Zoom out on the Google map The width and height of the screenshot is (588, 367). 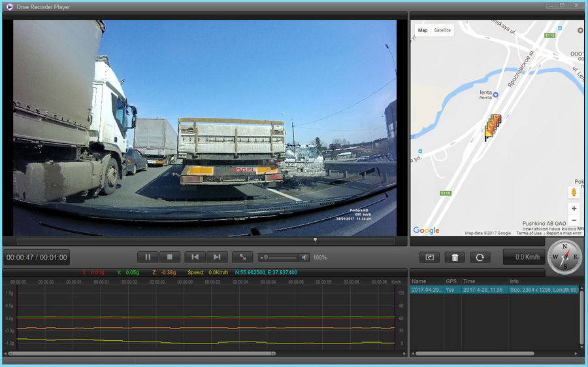pos(574,220)
